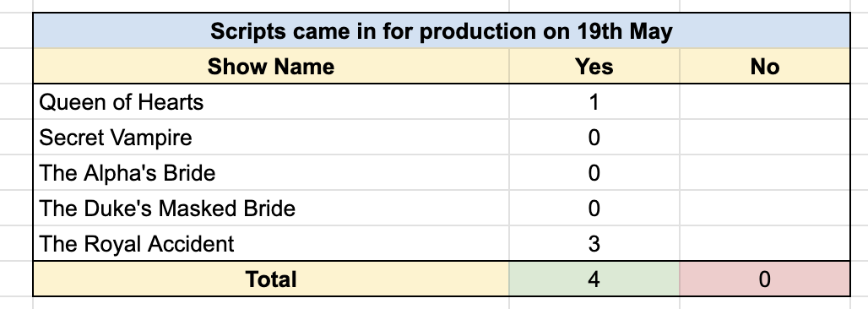
Task: Select the green Total Yes cell showing 4
Action: [x=594, y=279]
